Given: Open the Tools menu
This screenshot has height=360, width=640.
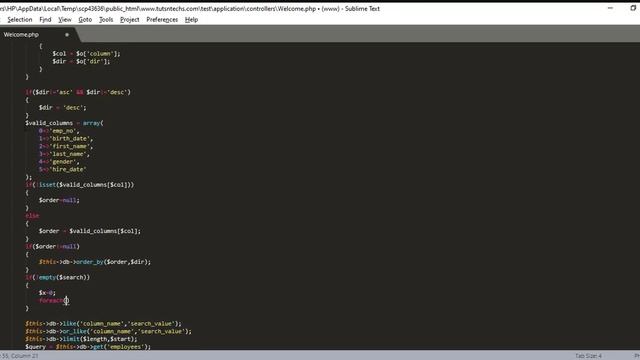Looking at the screenshot, I should pyautogui.click(x=106, y=20).
